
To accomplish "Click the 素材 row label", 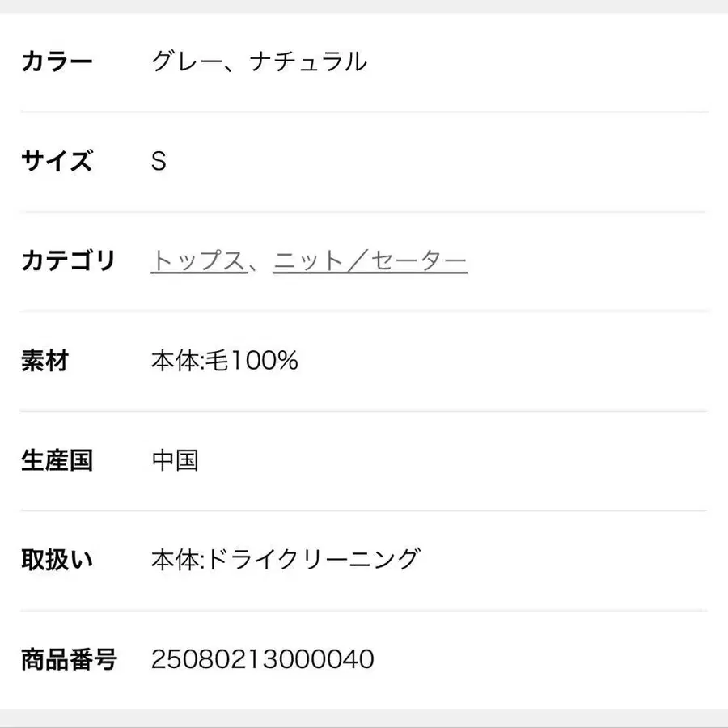I will 44,361.
